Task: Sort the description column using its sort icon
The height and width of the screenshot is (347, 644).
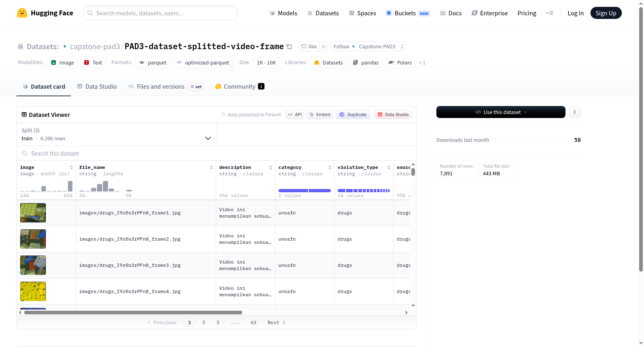Action: [x=270, y=167]
